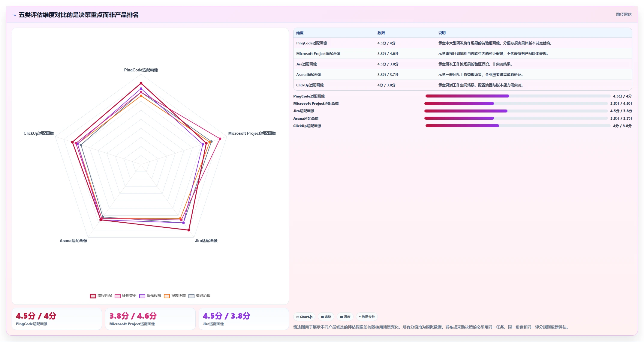This screenshot has height=342, width=644.
Task: Open the Microsoft Project适配画像 summary card
Action: [x=150, y=319]
